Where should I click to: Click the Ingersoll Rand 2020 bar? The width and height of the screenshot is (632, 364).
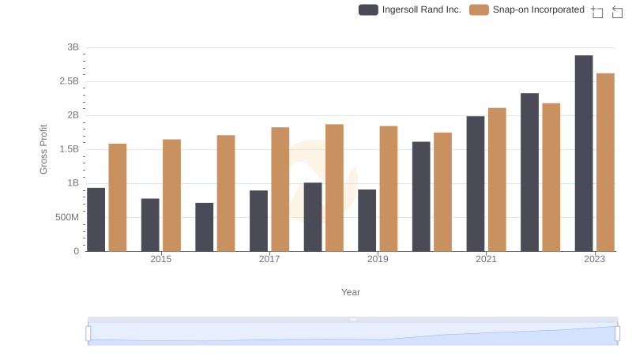tap(421, 197)
